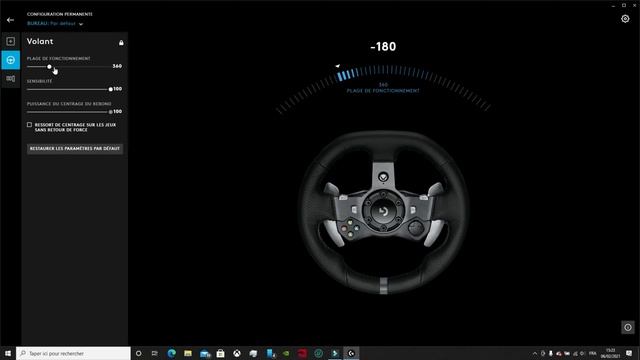Click the Volant lock icon
The width and height of the screenshot is (640, 360).
click(121, 42)
